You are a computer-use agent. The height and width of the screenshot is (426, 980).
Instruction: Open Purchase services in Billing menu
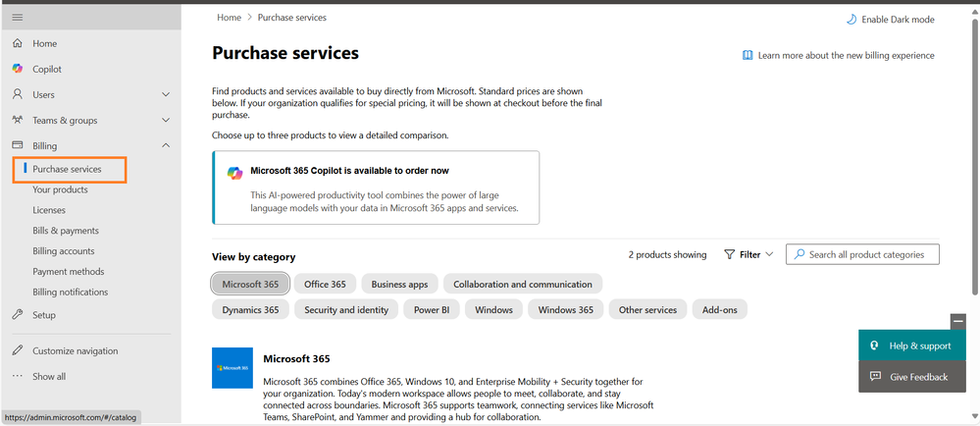point(69,169)
